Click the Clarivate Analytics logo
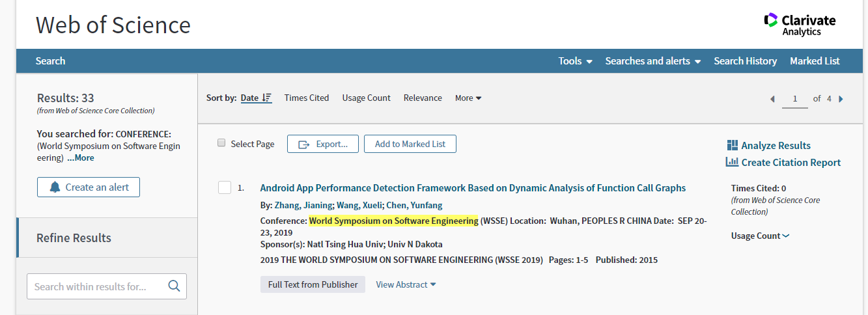Image resolution: width=868 pixels, height=315 pixels. [x=800, y=24]
